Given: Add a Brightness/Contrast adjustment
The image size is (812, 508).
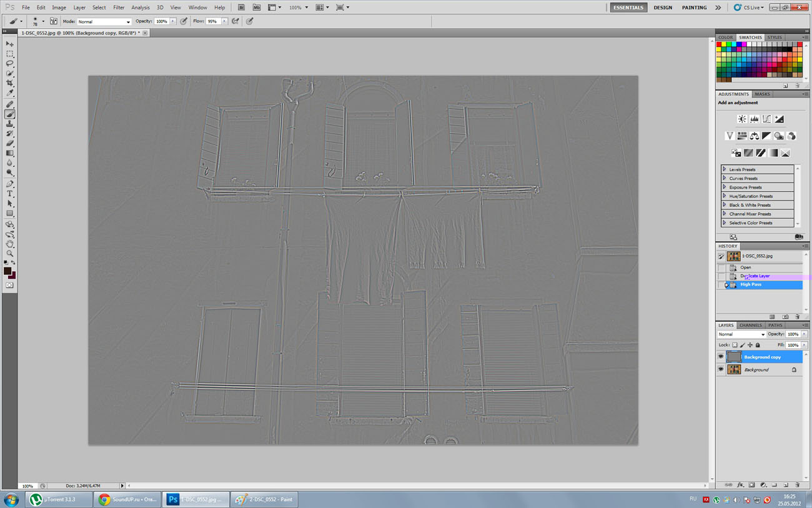Looking at the screenshot, I should coord(742,119).
